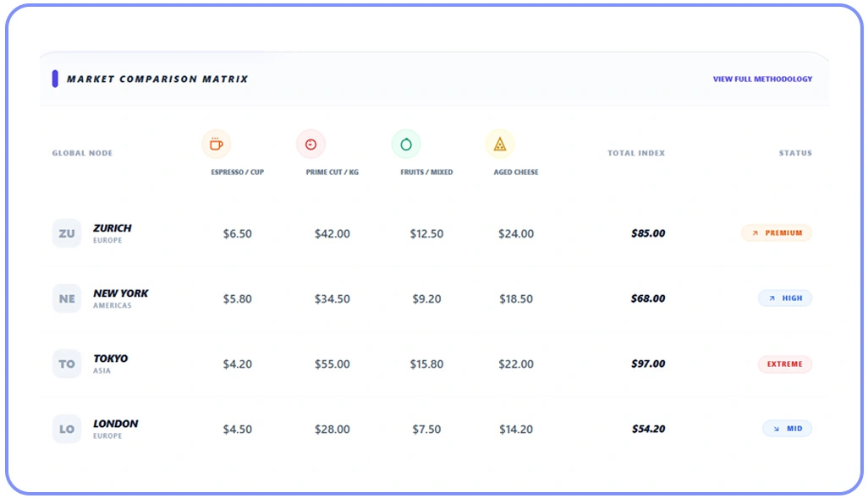Click the EXTREME badge on Tokyo row
This screenshot has width=868, height=498.
784,364
